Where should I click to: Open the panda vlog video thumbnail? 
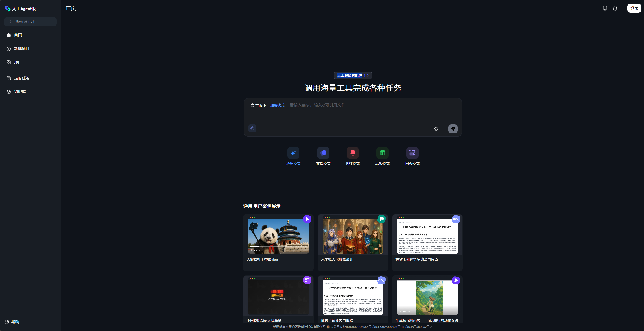278,236
